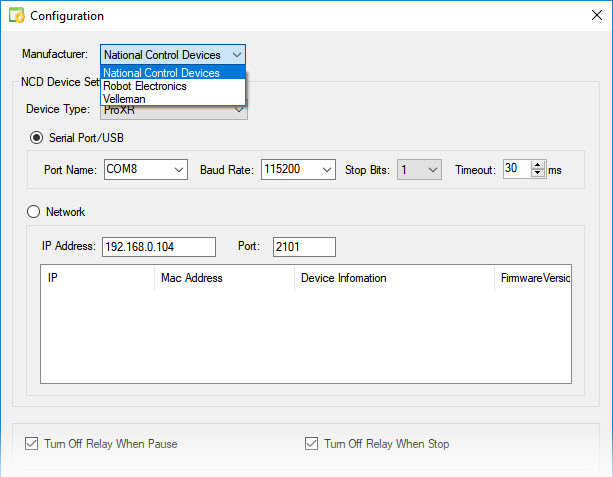Open the Baud Rate 115200 dropdown
The width and height of the screenshot is (613, 477).
[x=298, y=169]
